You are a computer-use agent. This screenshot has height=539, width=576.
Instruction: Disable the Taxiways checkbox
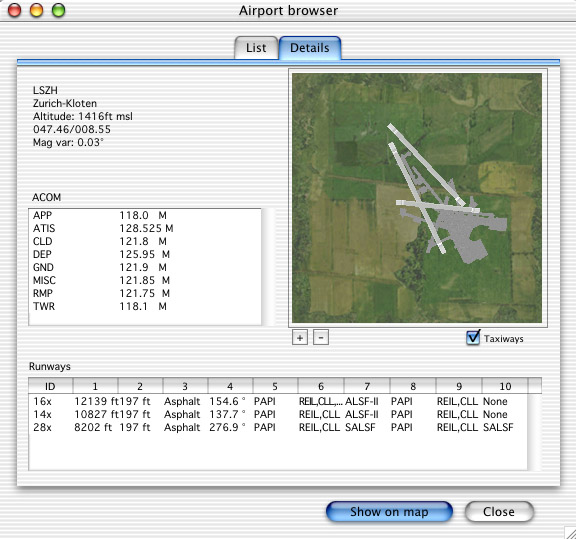pyautogui.click(x=473, y=338)
